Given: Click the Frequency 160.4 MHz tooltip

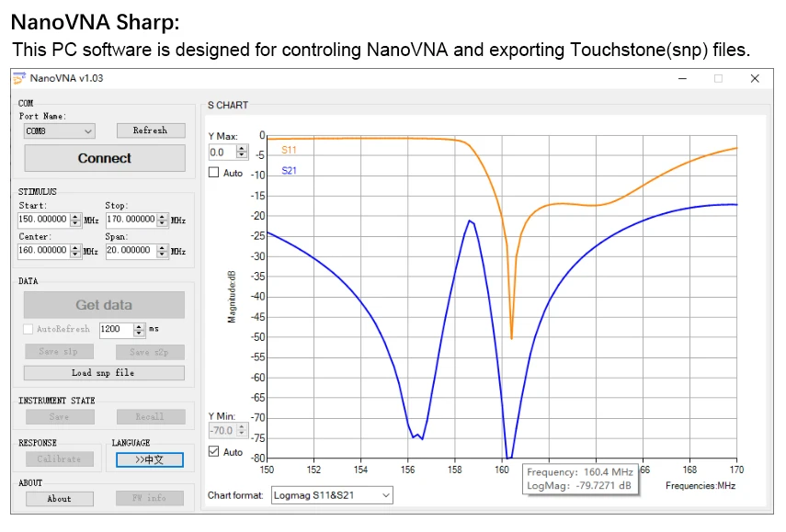Looking at the screenshot, I should point(580,480).
